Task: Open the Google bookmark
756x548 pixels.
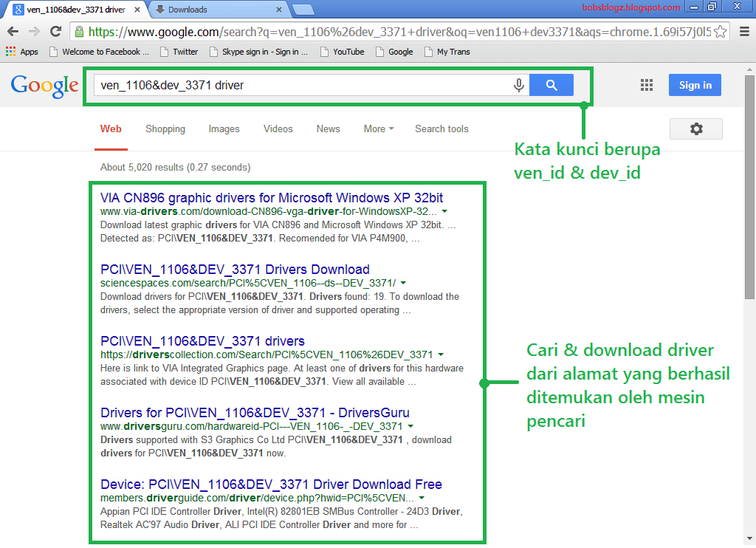Action: coord(394,52)
